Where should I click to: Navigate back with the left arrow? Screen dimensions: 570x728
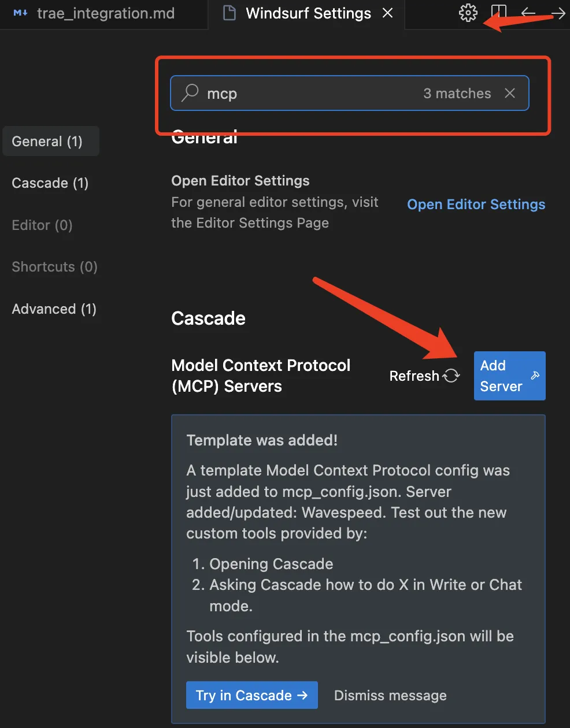point(528,13)
